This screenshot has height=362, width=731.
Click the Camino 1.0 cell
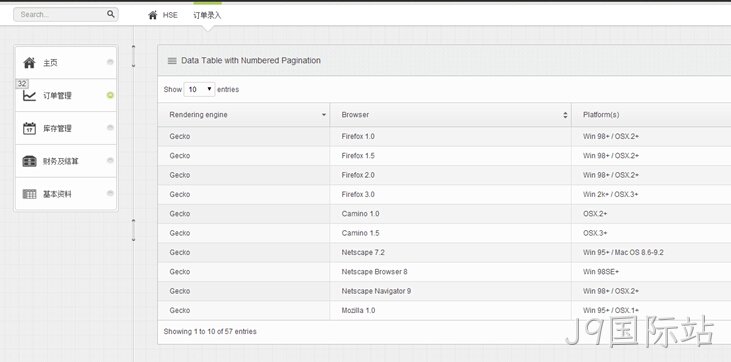click(450, 214)
